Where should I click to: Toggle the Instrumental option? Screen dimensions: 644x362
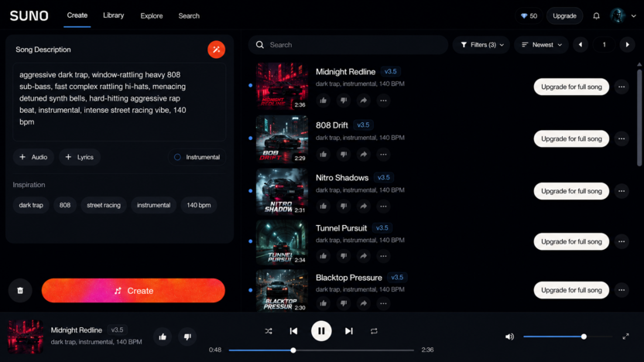click(x=197, y=157)
